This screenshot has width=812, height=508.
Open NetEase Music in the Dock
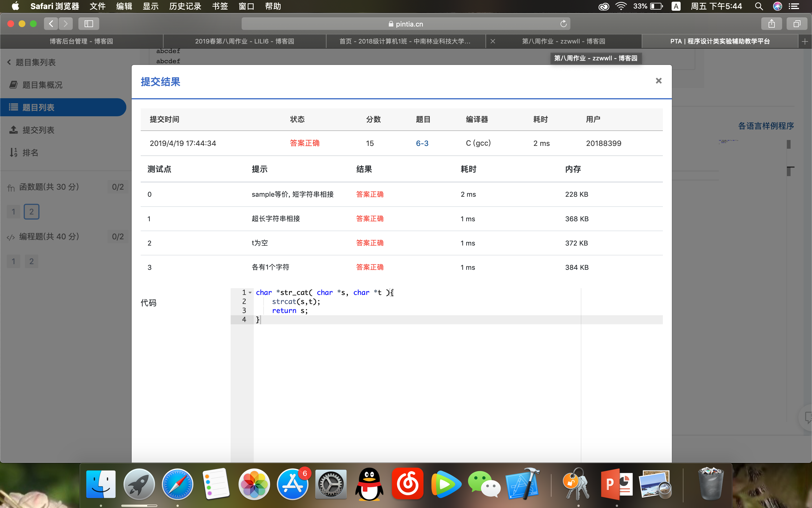click(x=408, y=484)
